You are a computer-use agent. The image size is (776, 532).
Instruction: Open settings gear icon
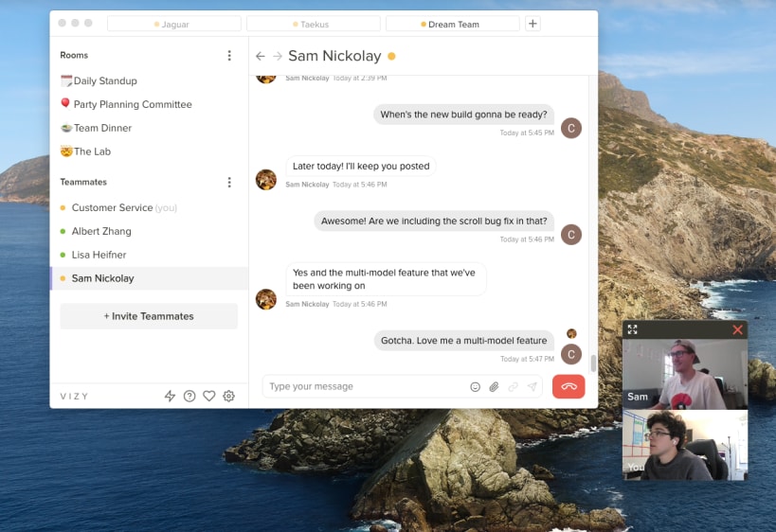tap(228, 396)
